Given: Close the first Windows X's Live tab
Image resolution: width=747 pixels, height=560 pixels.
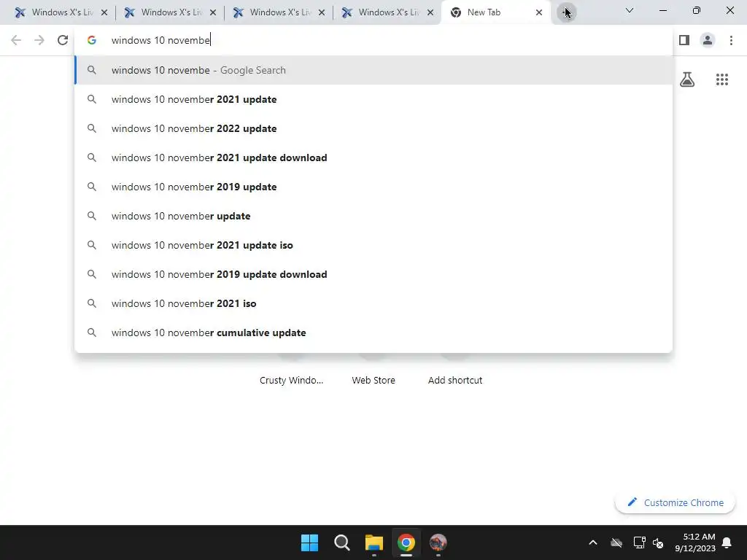Looking at the screenshot, I should coord(104,12).
